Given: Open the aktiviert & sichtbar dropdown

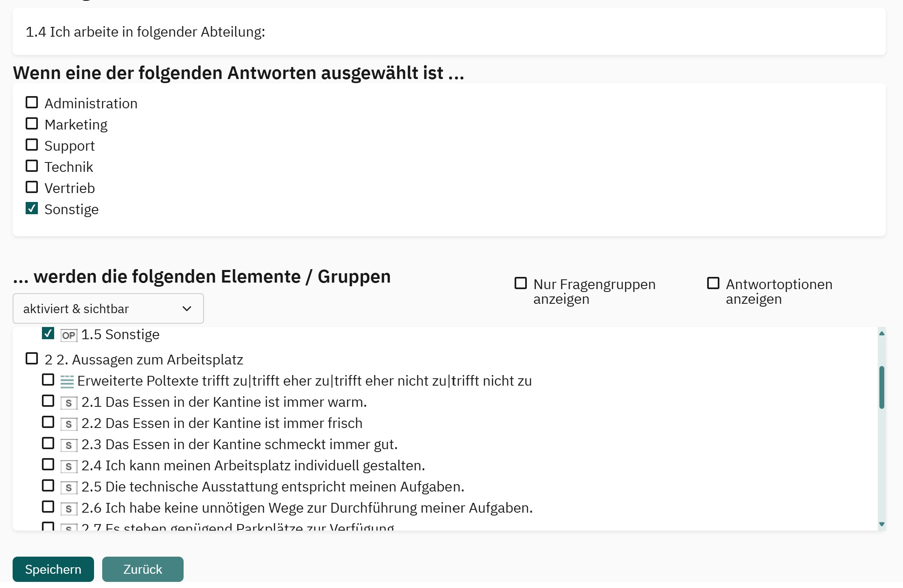Looking at the screenshot, I should click(108, 309).
